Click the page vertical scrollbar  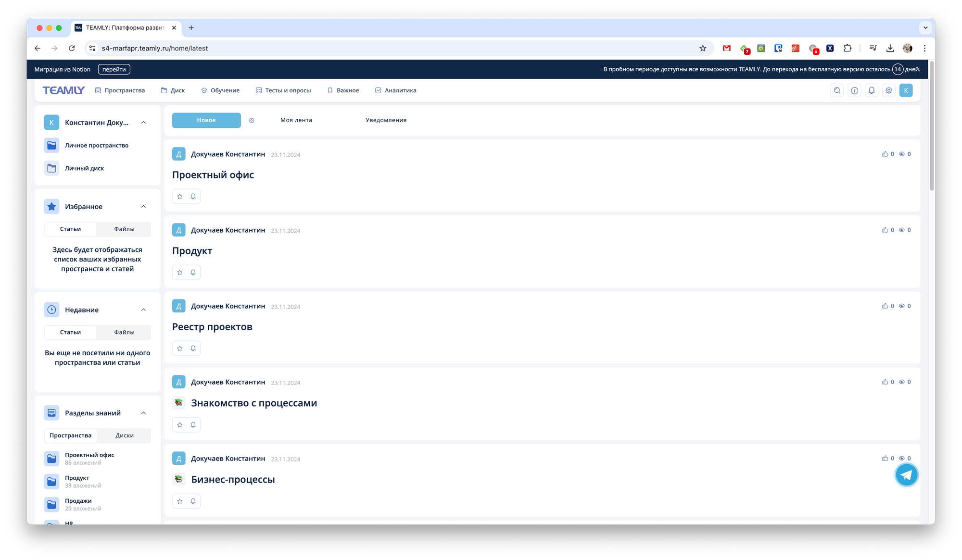click(x=932, y=126)
